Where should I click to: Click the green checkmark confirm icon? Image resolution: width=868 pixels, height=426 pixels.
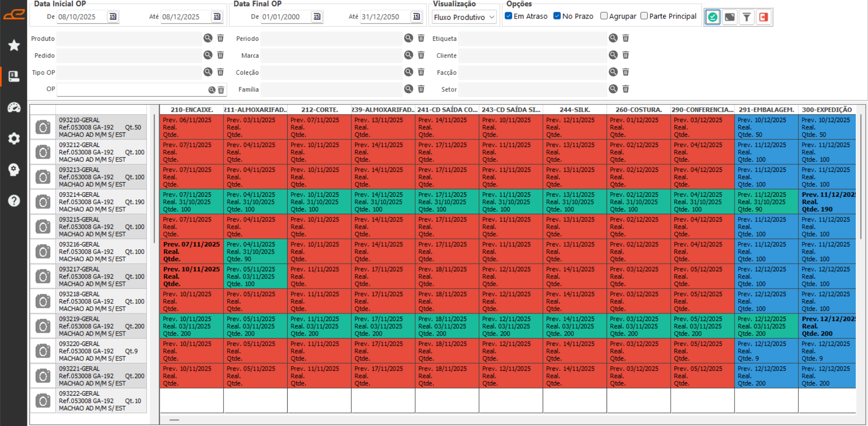click(712, 17)
